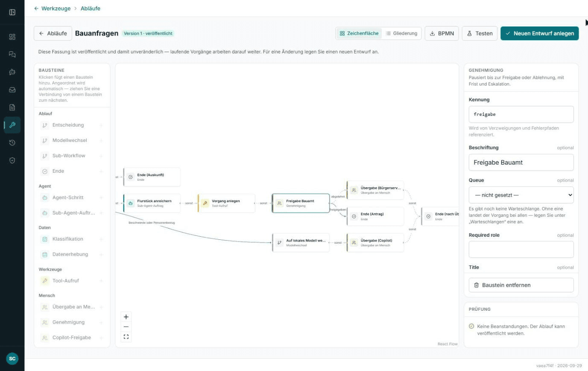The image size is (588, 371).
Task: Export as BPMN
Action: click(x=442, y=33)
